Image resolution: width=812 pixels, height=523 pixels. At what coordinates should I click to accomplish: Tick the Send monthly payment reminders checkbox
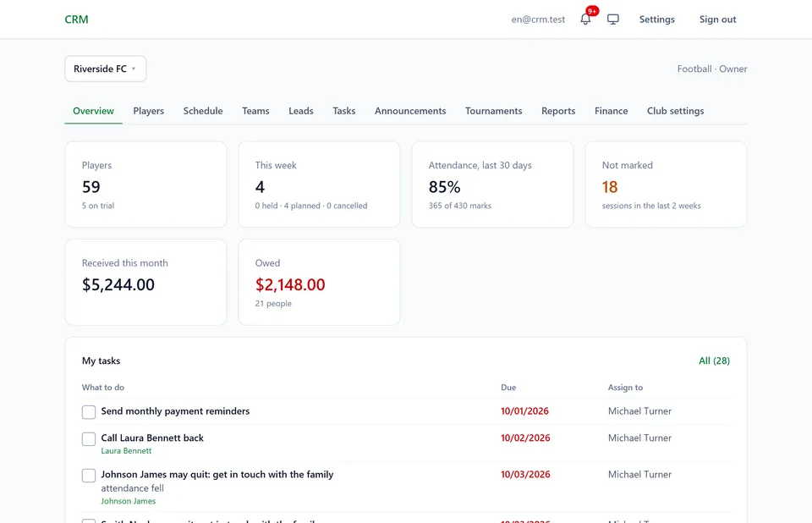tap(89, 412)
